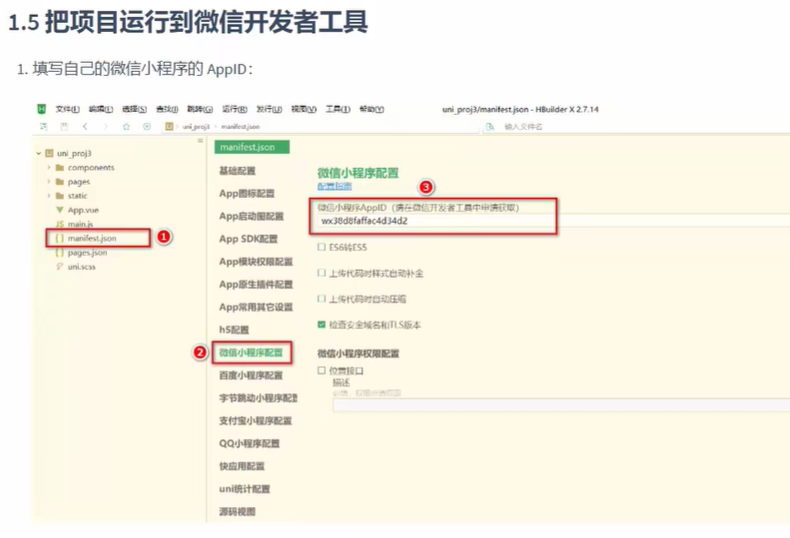Enable 上传代码时自动压缩 checkbox
This screenshot has height=538, width=790.
point(321,299)
